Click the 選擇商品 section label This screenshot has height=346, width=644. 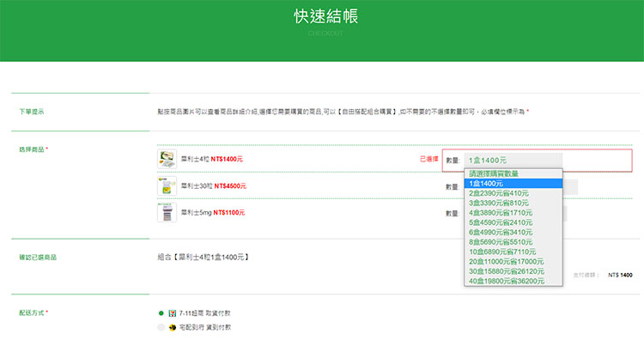[x=32, y=149]
